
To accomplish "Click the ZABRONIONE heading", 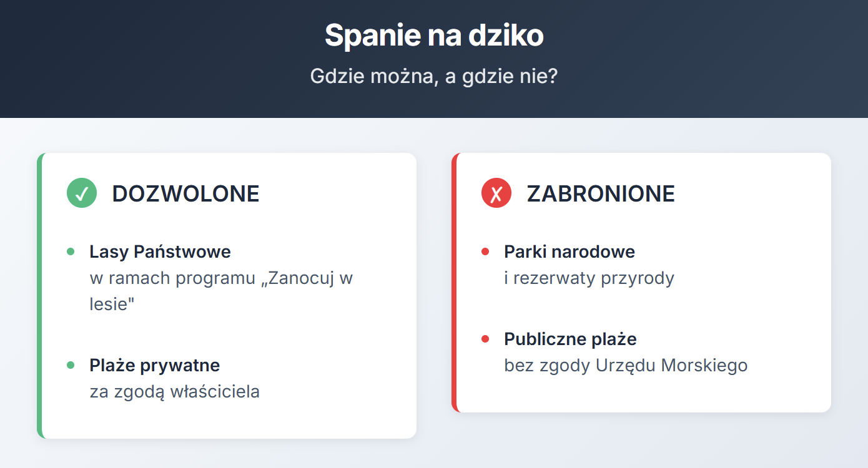I will (x=601, y=193).
